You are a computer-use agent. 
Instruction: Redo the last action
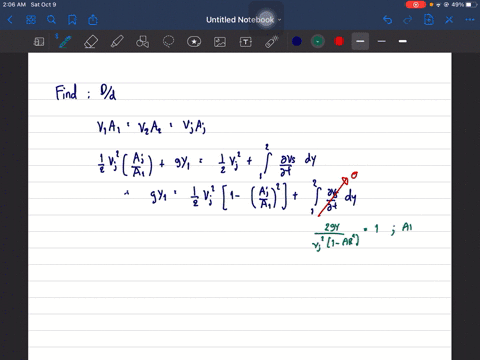(x=408, y=20)
